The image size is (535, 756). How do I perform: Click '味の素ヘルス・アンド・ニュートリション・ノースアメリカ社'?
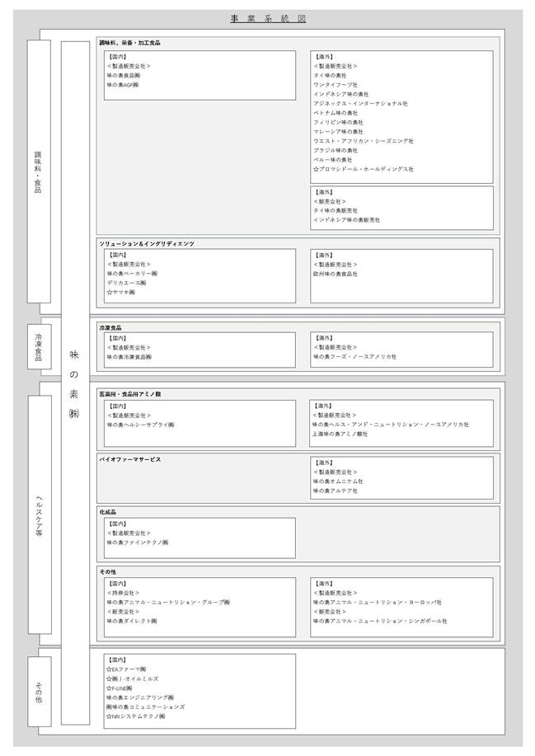(391, 425)
